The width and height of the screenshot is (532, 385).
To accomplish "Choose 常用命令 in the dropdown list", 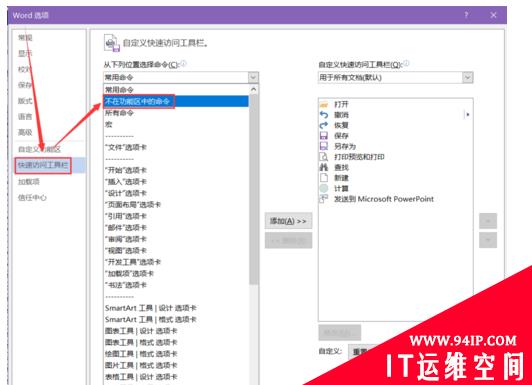I will pos(176,90).
